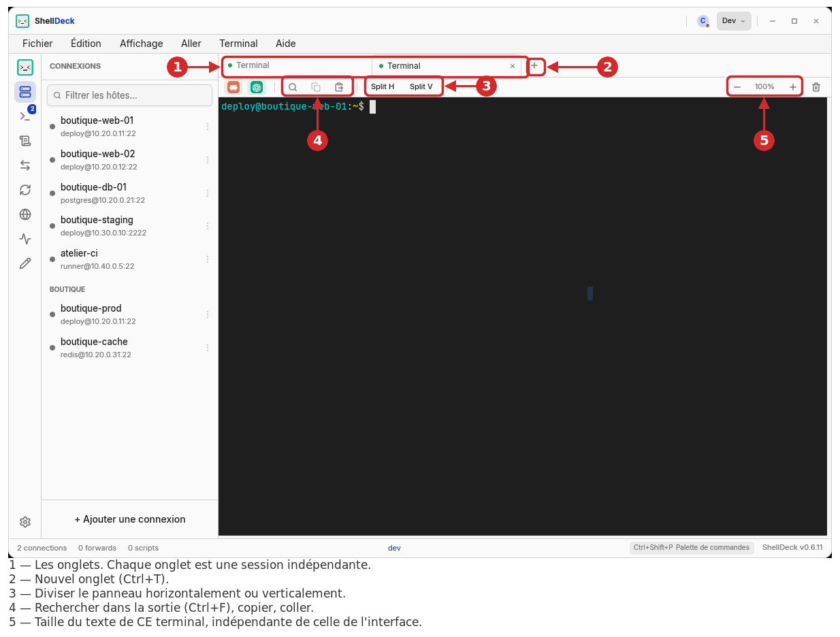The height and width of the screenshot is (637, 840).
Task: Open the Connexions hosts panel in sidebar
Action: [25, 91]
